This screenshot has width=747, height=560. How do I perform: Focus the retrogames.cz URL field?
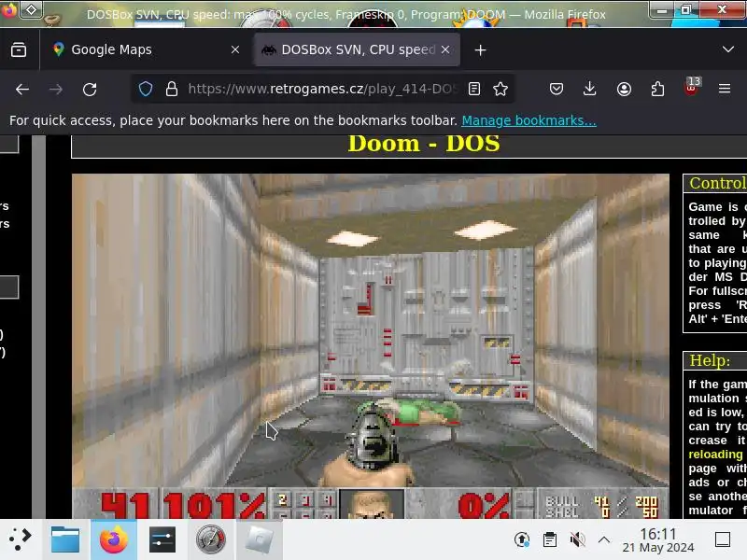(x=322, y=89)
